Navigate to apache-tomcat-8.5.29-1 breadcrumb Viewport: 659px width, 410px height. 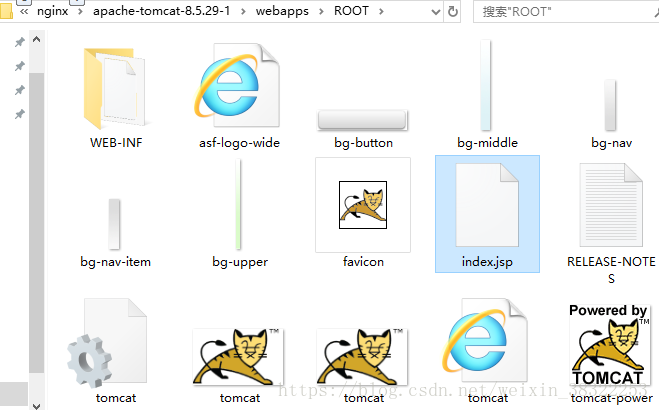(x=161, y=11)
